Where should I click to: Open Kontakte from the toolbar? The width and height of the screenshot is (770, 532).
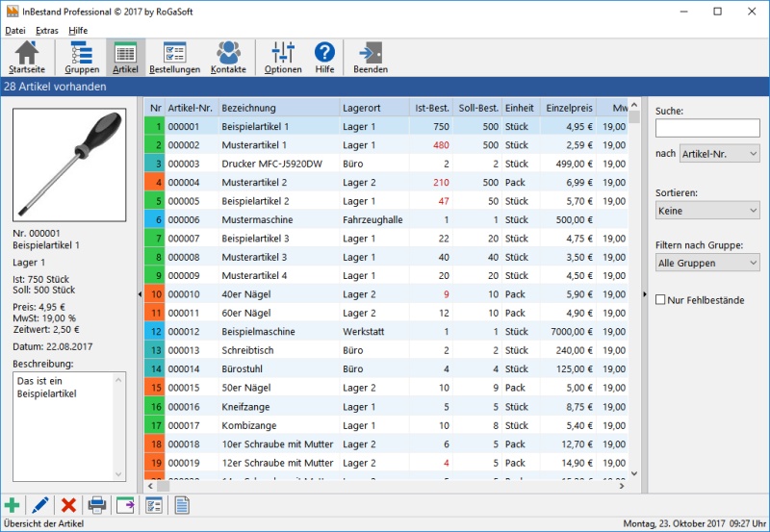click(x=228, y=58)
